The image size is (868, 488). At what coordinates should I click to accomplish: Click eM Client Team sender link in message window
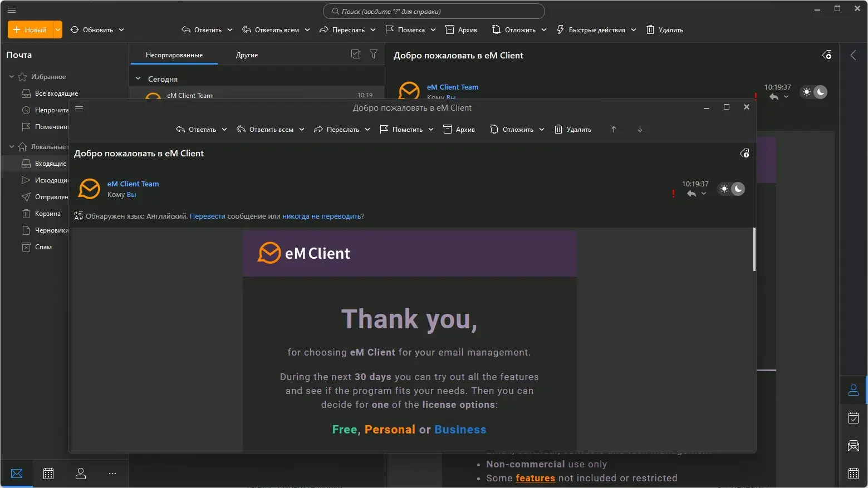pos(133,184)
